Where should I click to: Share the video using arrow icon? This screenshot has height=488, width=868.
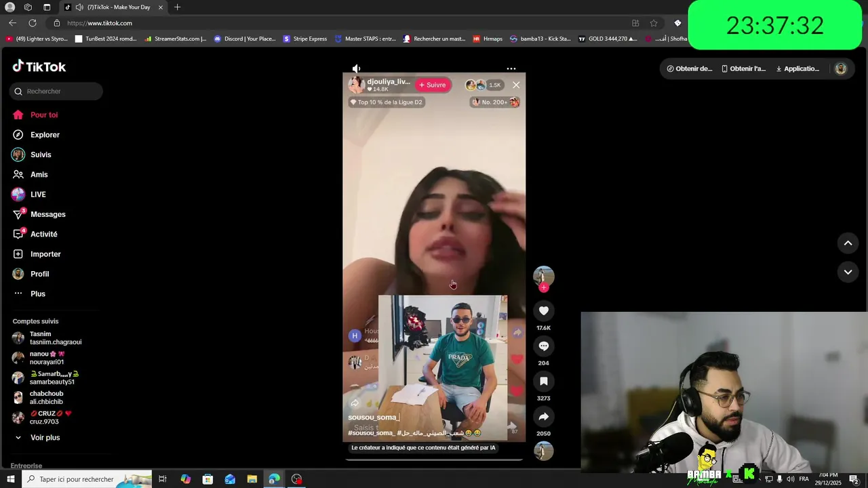543,416
